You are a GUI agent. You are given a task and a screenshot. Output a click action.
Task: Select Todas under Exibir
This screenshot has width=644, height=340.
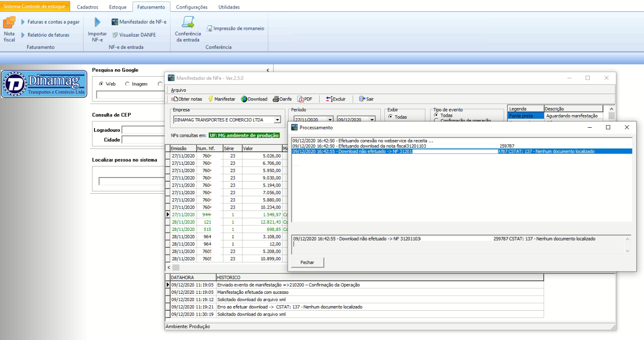click(x=391, y=116)
